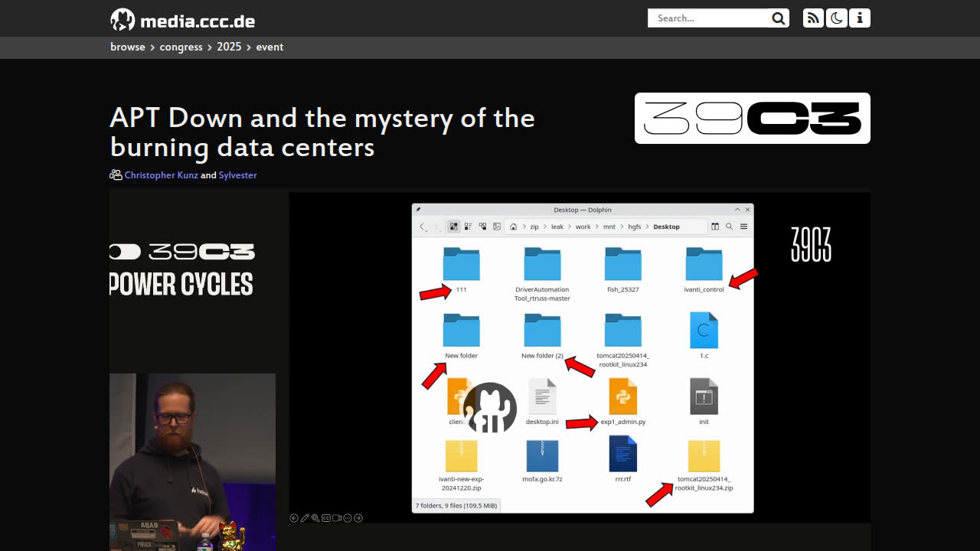Select the 1.c source file
The height and width of the screenshot is (551, 980).
coord(704,335)
